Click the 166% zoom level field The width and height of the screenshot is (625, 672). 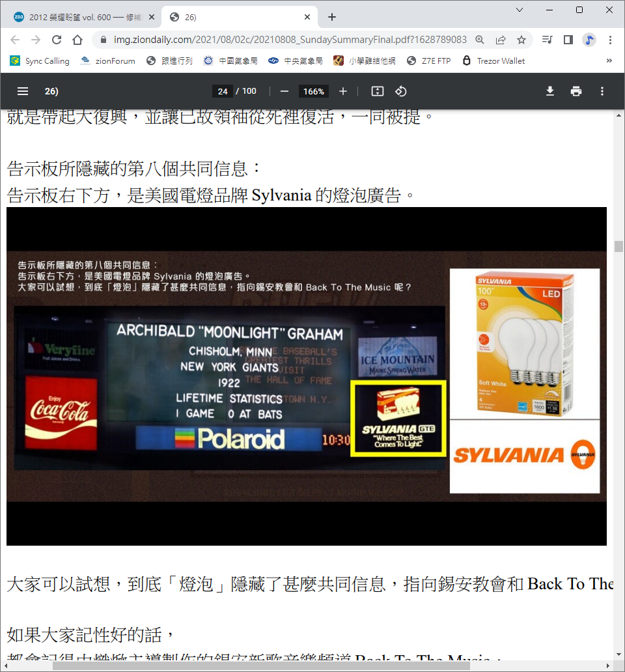(314, 91)
